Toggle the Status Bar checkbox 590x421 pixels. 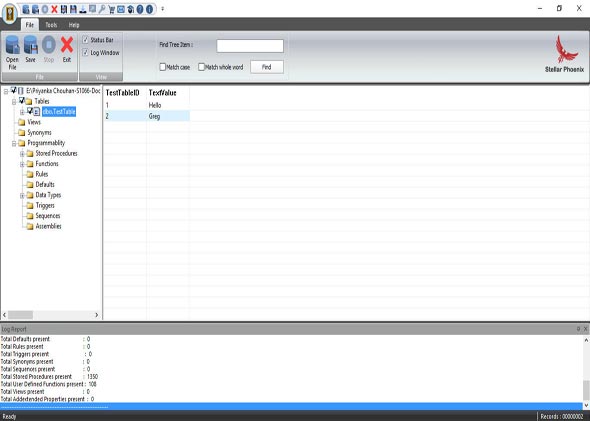coord(85,40)
